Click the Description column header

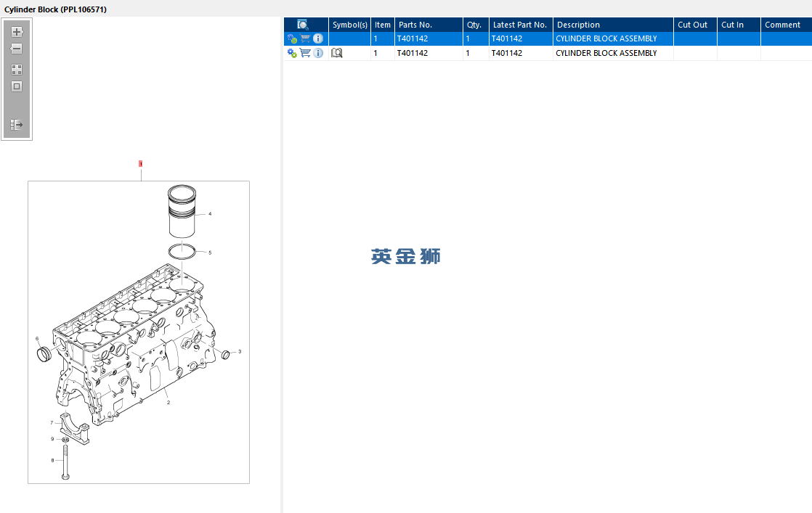click(x=613, y=25)
